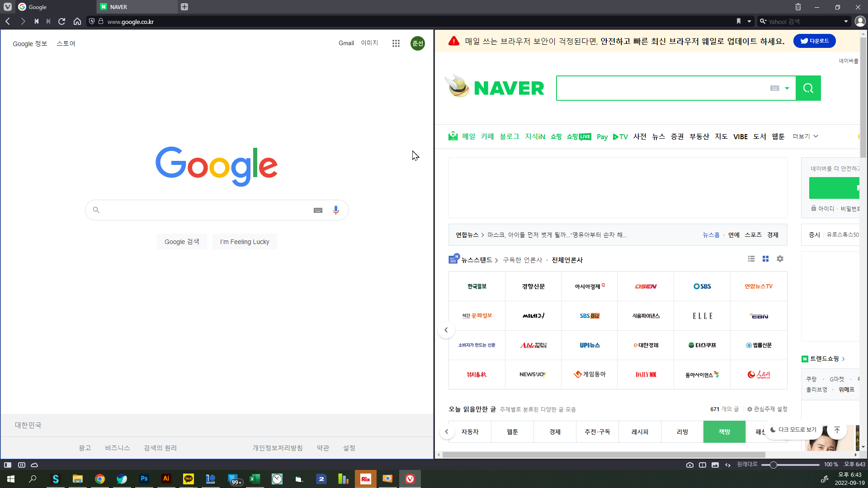Open capture page camera icon
Viewport: 868px width, 488px height.
pyautogui.click(x=690, y=465)
